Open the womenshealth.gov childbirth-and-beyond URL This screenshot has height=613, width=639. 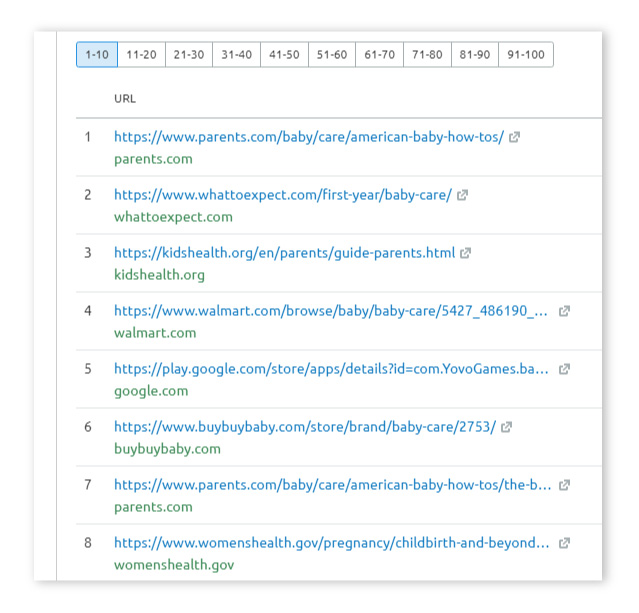click(332, 543)
